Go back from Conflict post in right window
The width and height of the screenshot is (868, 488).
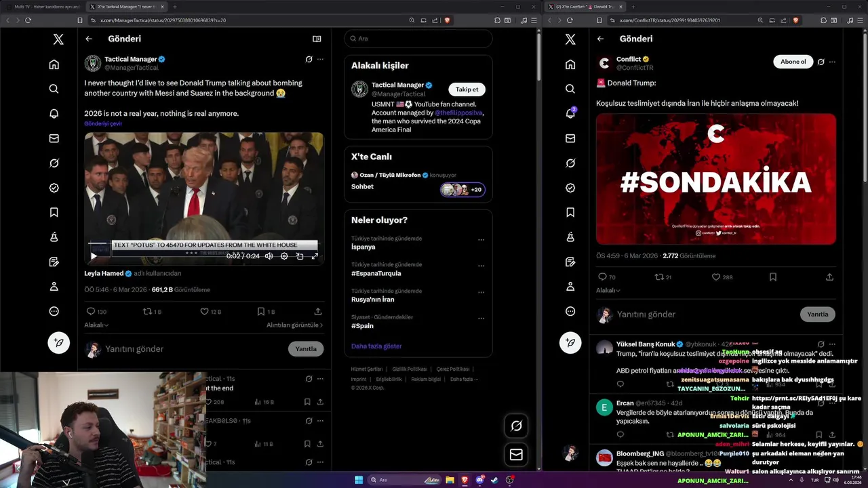click(600, 39)
